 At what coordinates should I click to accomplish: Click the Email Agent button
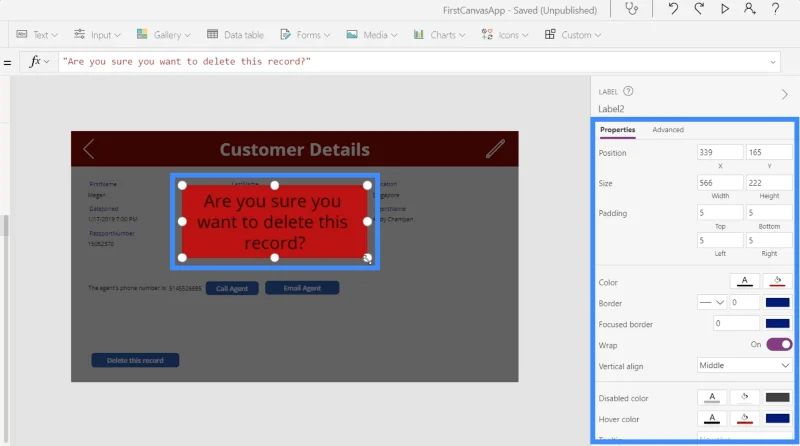pyautogui.click(x=302, y=288)
